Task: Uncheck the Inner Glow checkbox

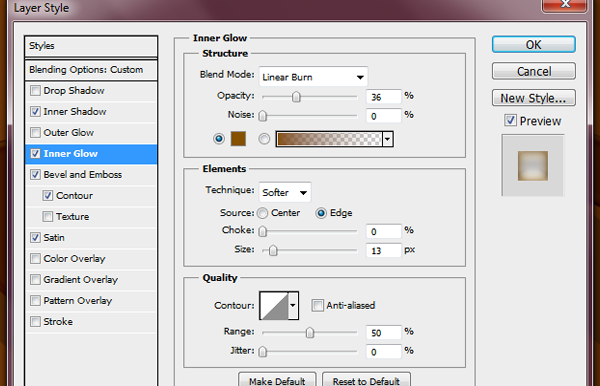Action: click(35, 154)
